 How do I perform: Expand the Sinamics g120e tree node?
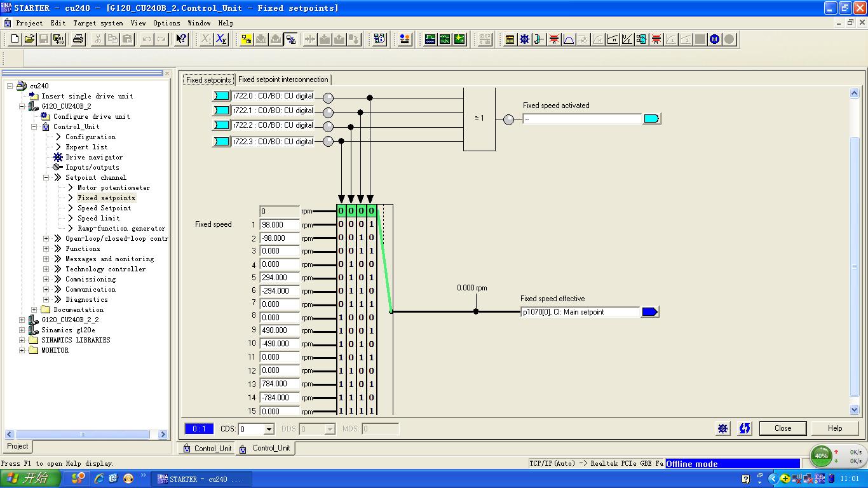(x=22, y=330)
